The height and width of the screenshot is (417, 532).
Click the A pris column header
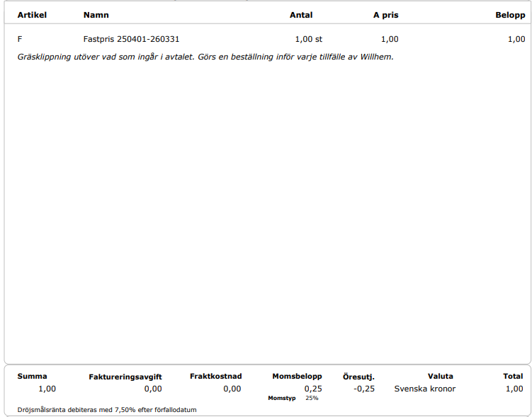[386, 16]
